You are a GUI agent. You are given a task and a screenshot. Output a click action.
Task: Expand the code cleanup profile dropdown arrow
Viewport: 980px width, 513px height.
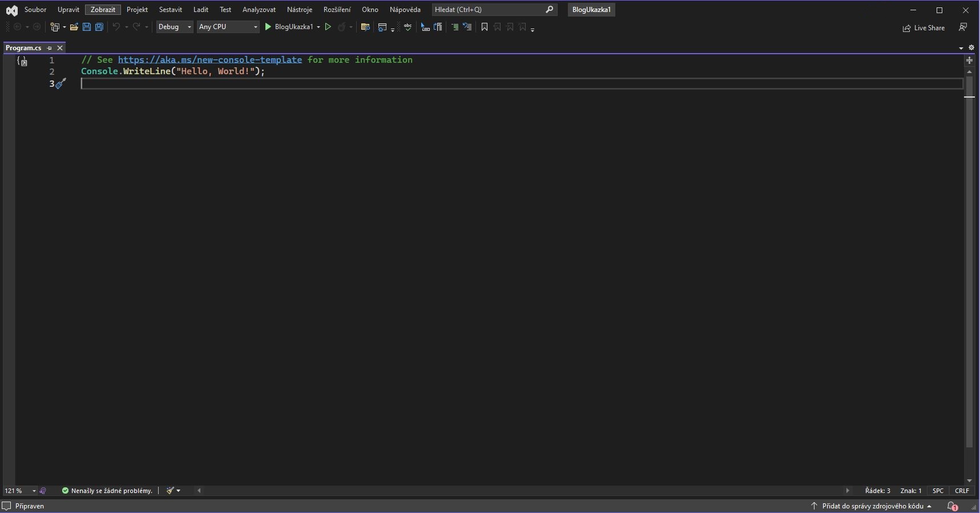(179, 491)
